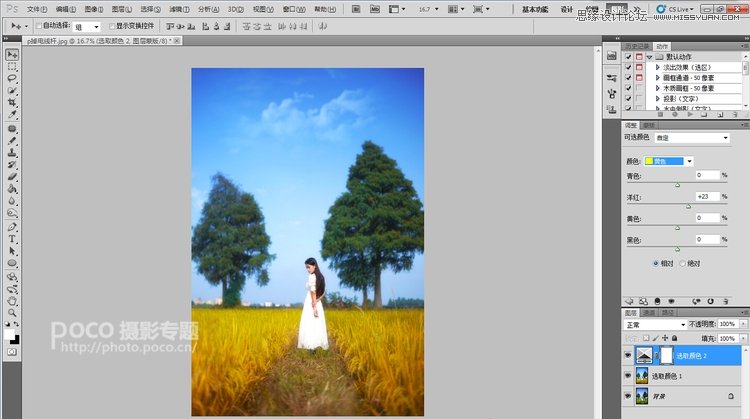This screenshot has height=419, width=750.
Task: Toggle 自动选择 checkbox
Action: click(x=39, y=26)
